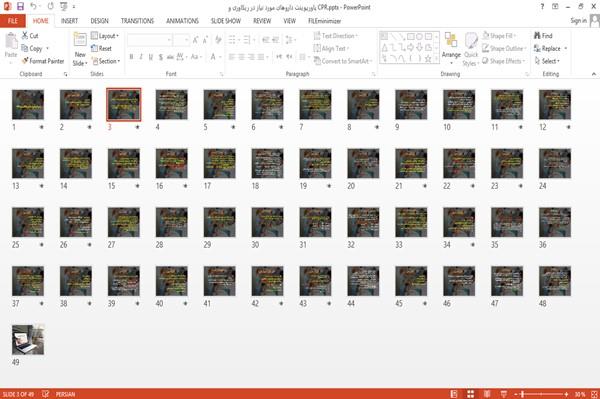Switch to Normal view in status bar

[454, 394]
